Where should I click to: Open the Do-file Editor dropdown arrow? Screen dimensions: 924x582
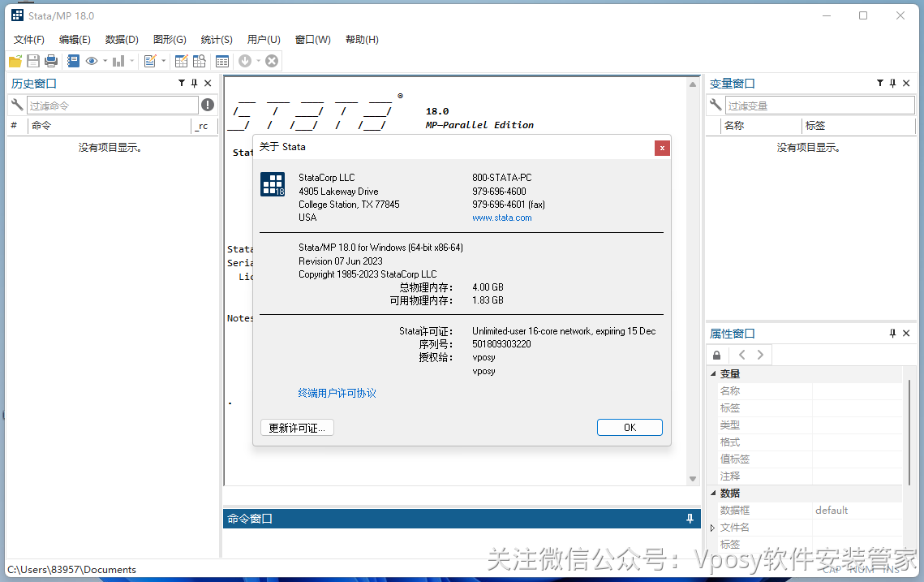tap(164, 61)
